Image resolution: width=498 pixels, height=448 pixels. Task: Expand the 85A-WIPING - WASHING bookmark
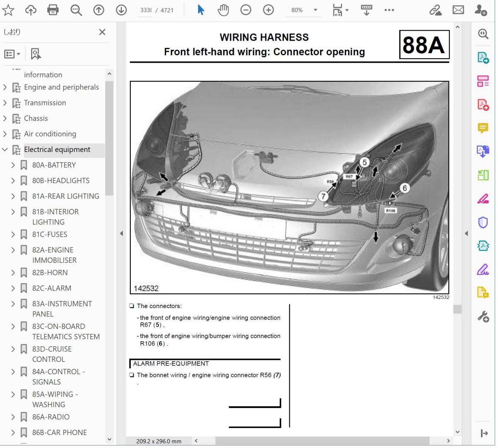13,394
